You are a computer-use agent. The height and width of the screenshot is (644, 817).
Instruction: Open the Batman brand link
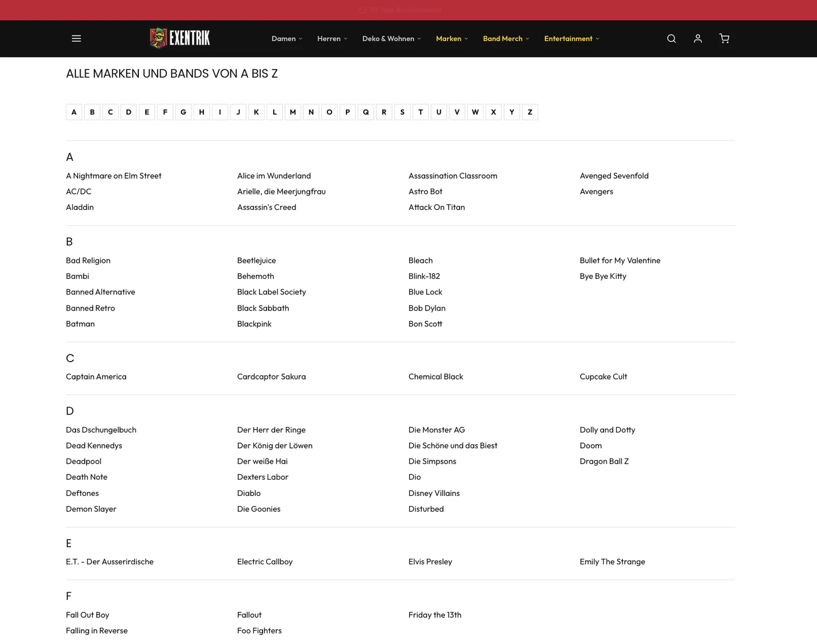coord(80,324)
